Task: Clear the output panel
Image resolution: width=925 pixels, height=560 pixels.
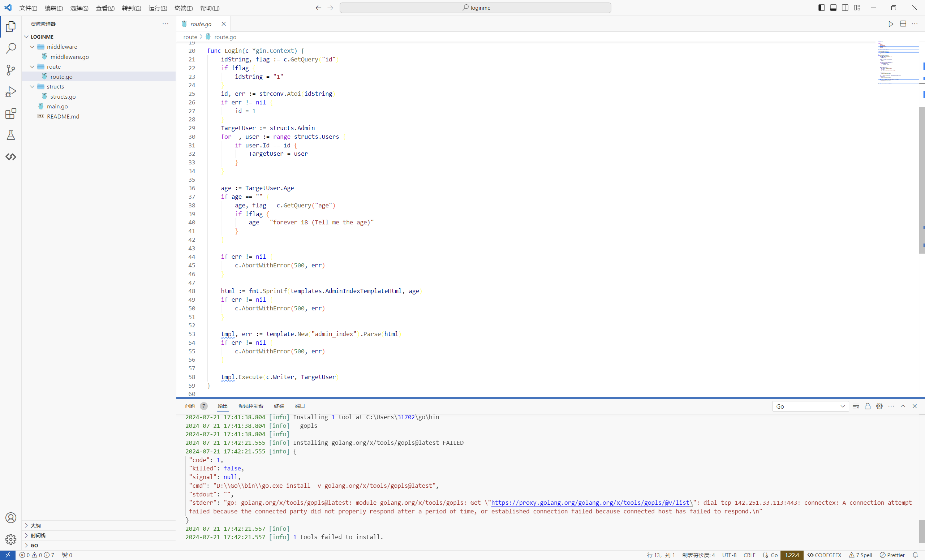Action: pyautogui.click(x=856, y=406)
